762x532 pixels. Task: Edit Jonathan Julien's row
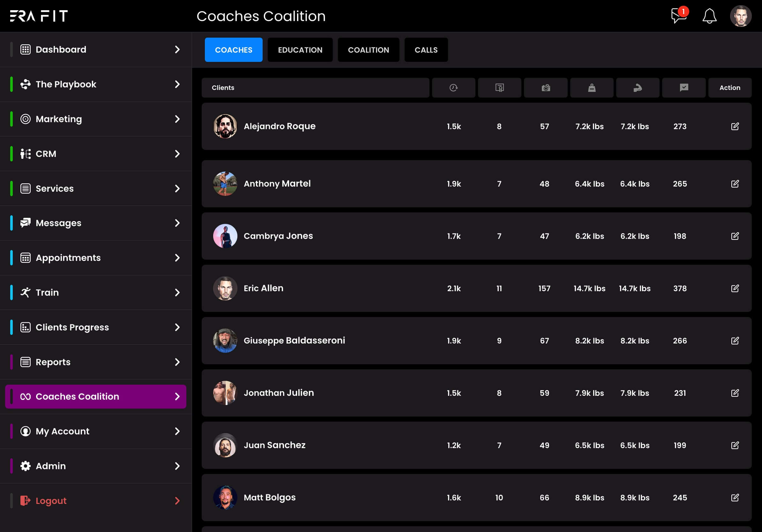(x=735, y=393)
